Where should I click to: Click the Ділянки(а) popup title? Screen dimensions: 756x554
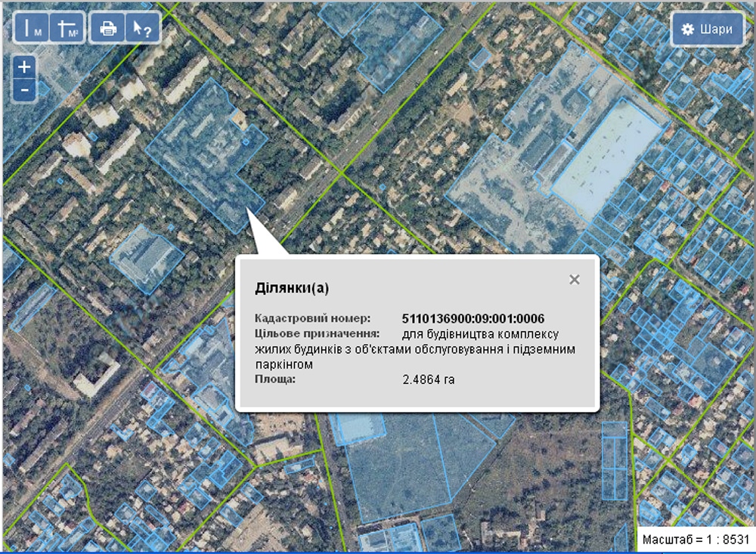click(x=292, y=288)
